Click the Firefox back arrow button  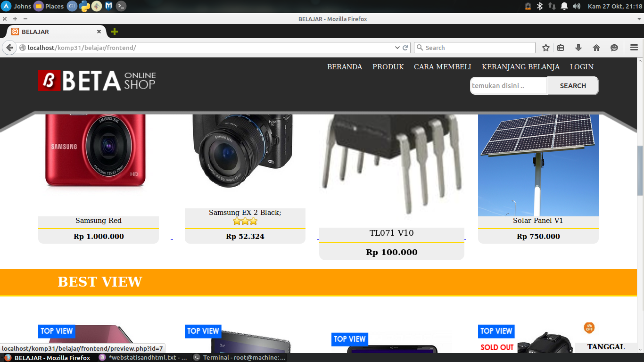tap(9, 48)
